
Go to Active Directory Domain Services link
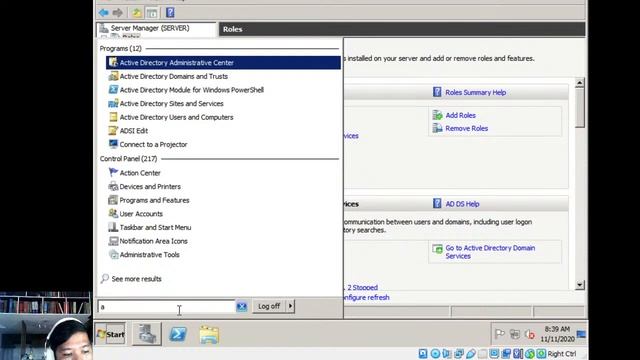tap(490, 252)
